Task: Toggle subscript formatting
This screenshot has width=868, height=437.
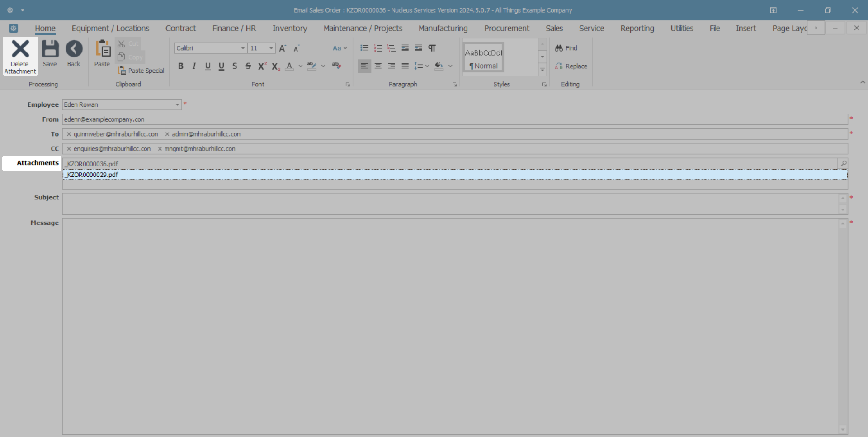Action: (276, 66)
